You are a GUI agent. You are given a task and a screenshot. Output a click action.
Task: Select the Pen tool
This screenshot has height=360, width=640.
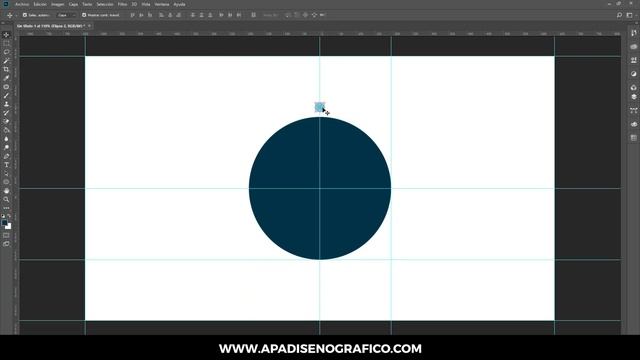pos(6,156)
